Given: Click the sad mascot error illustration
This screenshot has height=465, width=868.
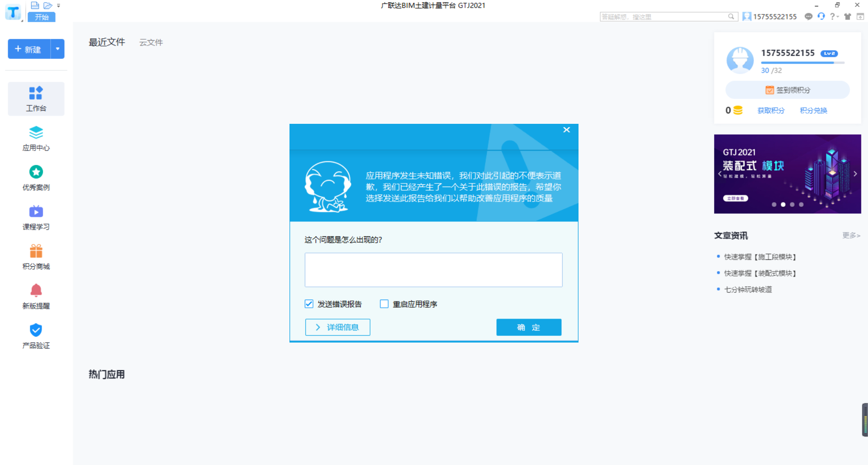Looking at the screenshot, I should click(x=327, y=186).
